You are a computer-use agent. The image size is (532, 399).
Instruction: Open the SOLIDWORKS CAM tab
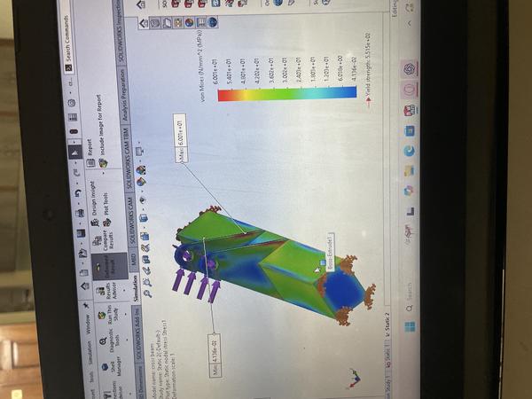(131, 222)
